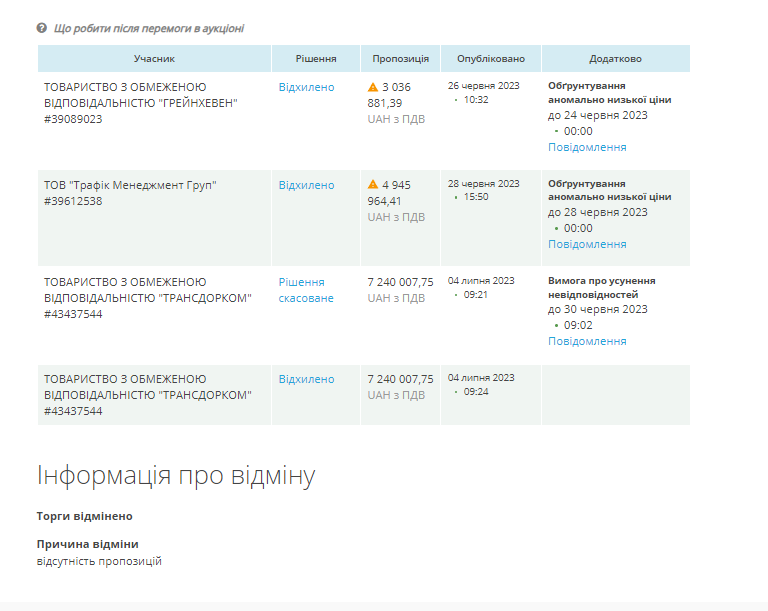Click the 04 липня 2023 09:24 date
The image size is (768, 611).
pyautogui.click(x=481, y=385)
